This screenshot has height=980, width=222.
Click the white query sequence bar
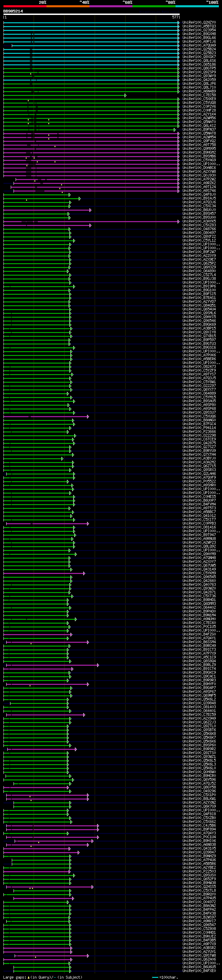[x=92, y=15]
